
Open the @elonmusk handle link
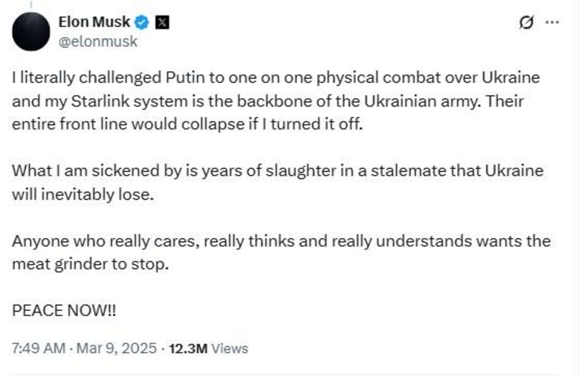tap(98, 42)
